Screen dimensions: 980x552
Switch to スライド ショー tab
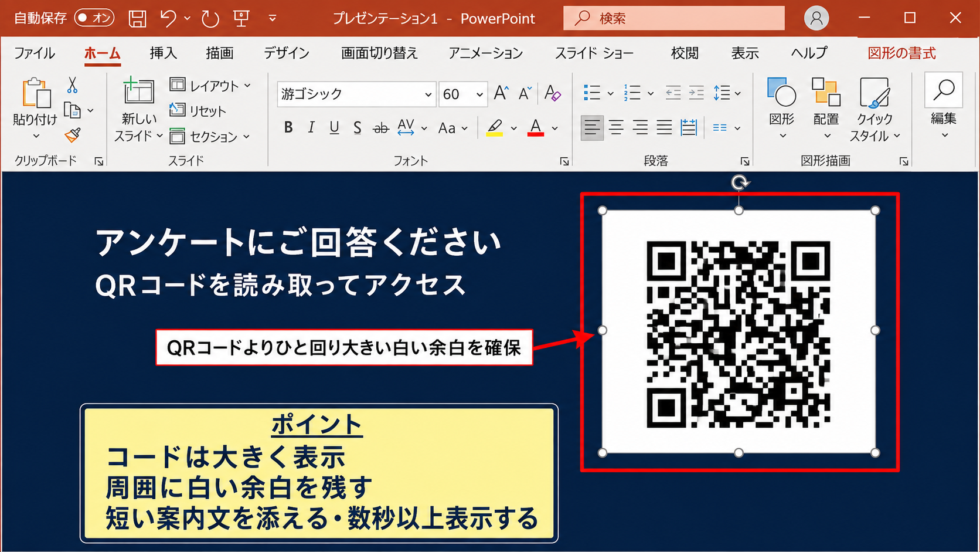click(594, 53)
